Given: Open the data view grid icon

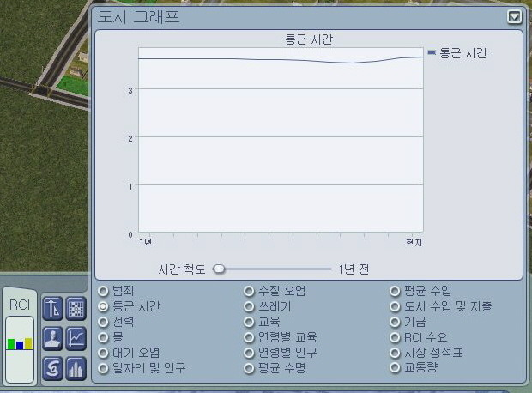Looking at the screenshot, I should tap(76, 309).
